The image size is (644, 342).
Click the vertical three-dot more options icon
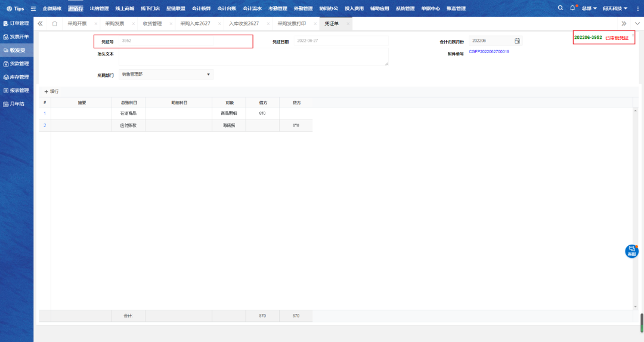[x=637, y=8]
